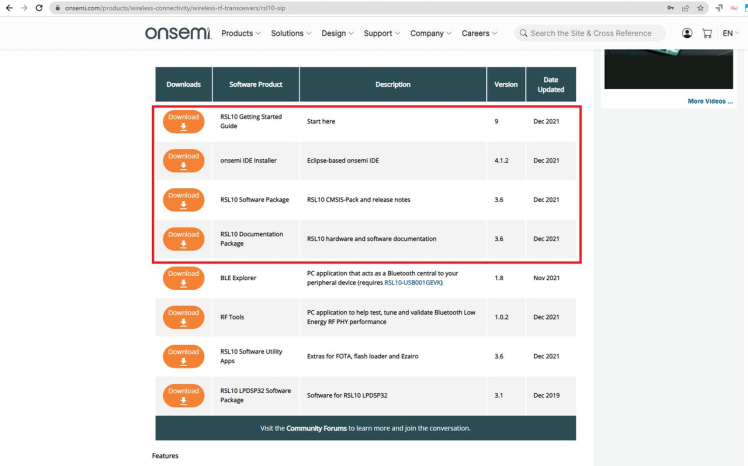Open the shopping cart icon
748x466 pixels.
pos(707,33)
